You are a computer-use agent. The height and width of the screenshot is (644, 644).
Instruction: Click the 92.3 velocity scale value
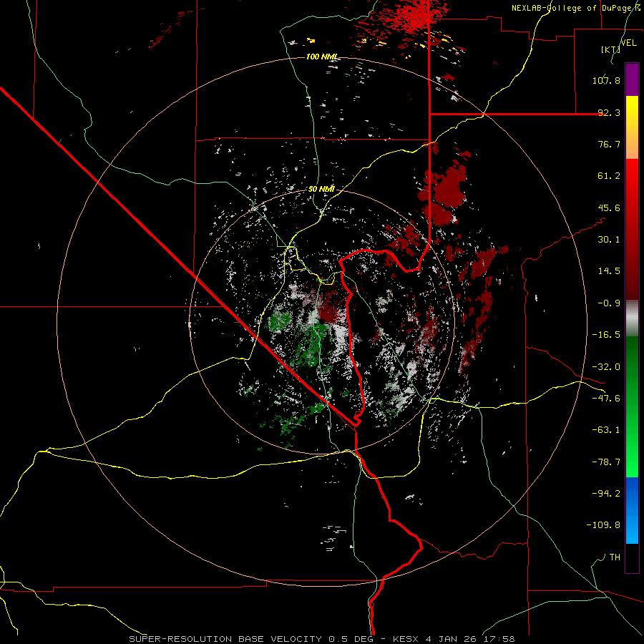(x=609, y=112)
